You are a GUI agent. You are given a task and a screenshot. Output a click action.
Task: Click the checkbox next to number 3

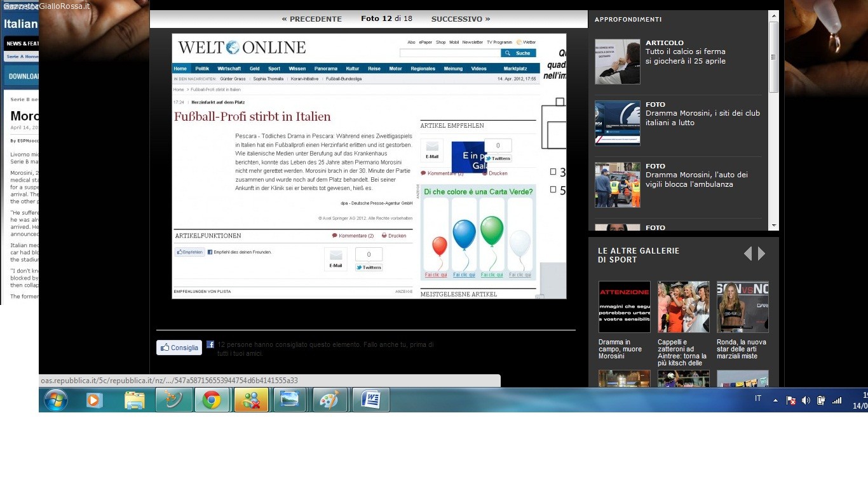pos(553,172)
